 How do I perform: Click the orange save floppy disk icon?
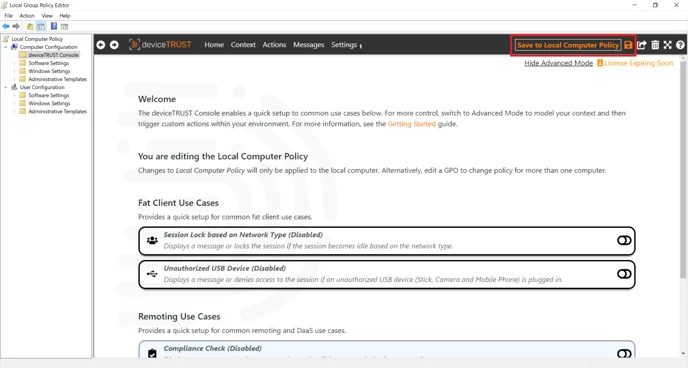(628, 45)
